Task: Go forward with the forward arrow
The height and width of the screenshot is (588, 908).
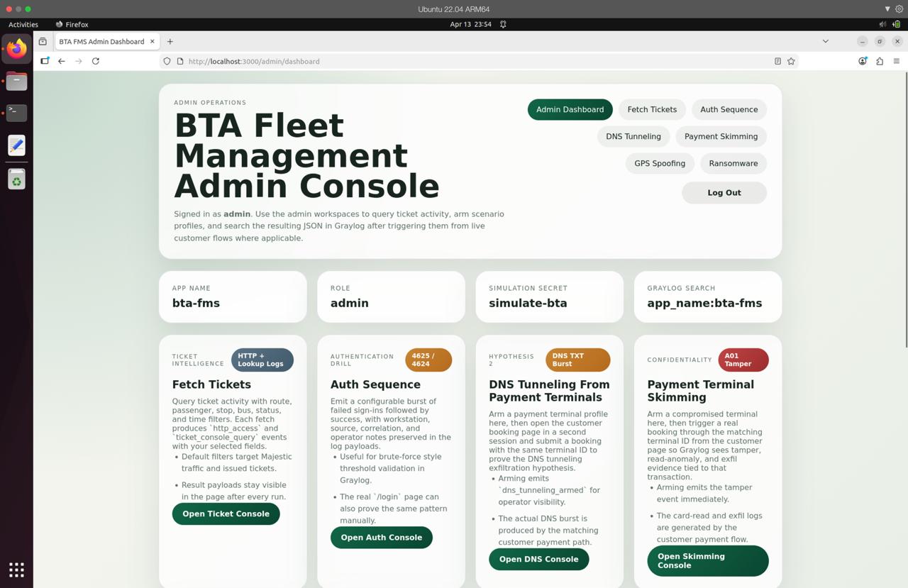Action: click(x=79, y=61)
